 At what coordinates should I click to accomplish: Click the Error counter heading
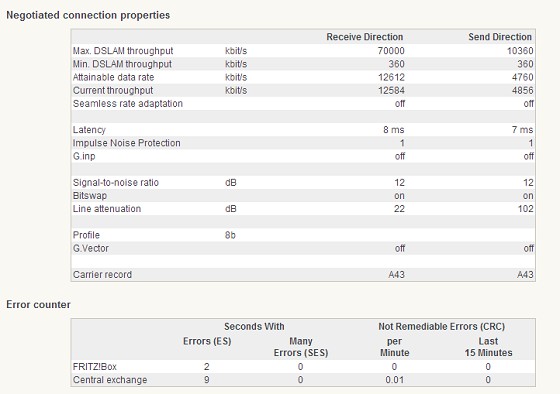click(38, 305)
